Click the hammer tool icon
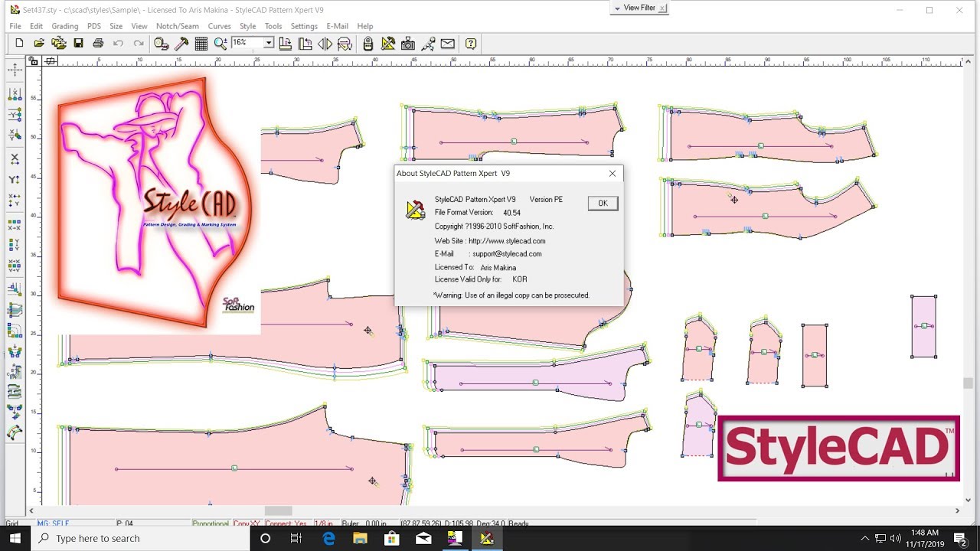Screen dimensions: 980x551 pyautogui.click(x=181, y=44)
